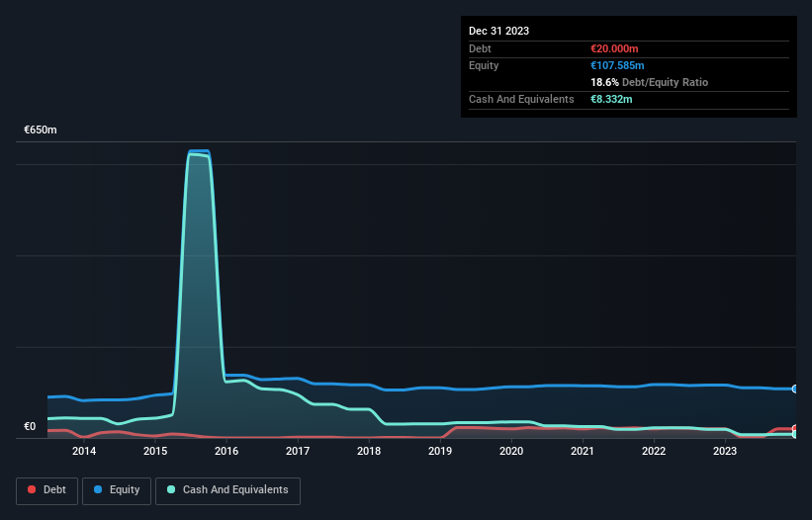Toggle Cash And Equivalents legend button
This screenshot has width=812, height=520.
pos(227,490)
